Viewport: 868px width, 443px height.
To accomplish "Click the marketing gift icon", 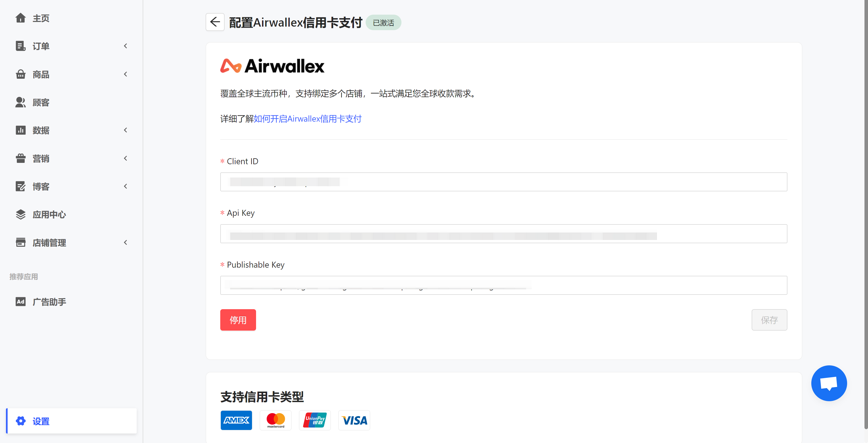I will click(x=21, y=158).
